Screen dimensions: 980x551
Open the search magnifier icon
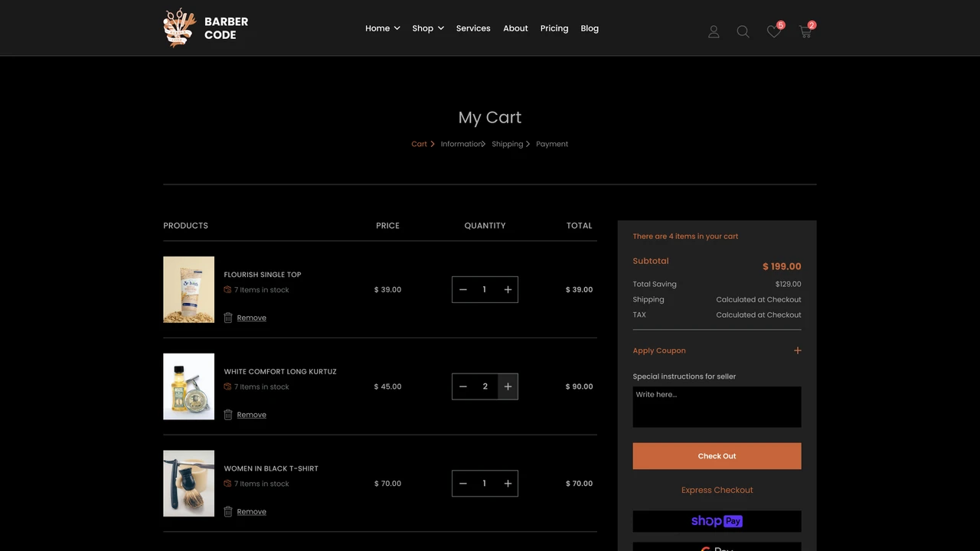pyautogui.click(x=743, y=31)
